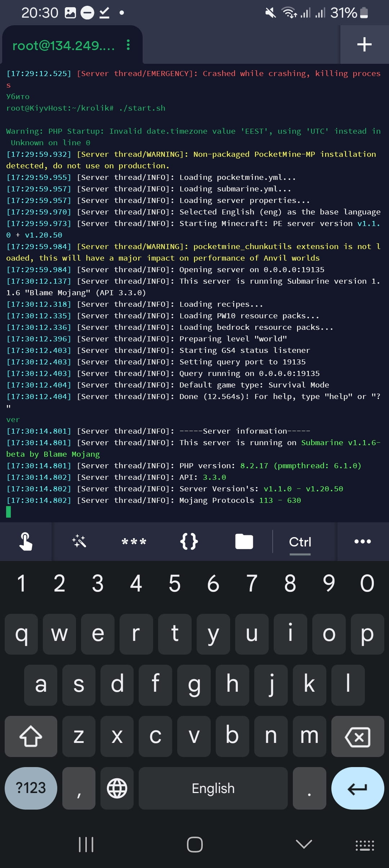
Task: Tap the letter a key
Action: 41,685
